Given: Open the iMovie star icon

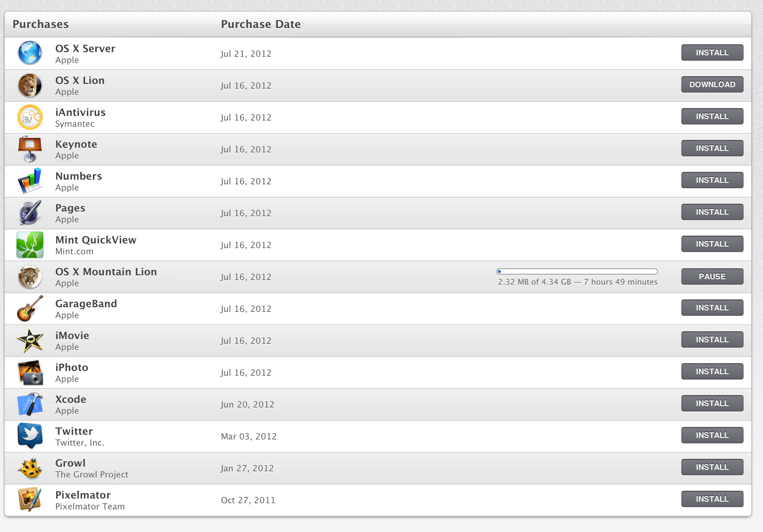Looking at the screenshot, I should [30, 340].
